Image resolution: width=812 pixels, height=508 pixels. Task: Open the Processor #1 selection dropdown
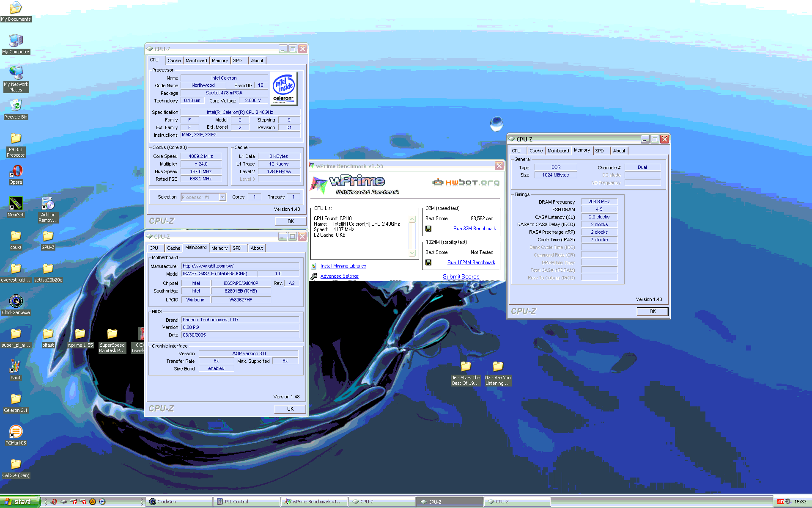222,197
